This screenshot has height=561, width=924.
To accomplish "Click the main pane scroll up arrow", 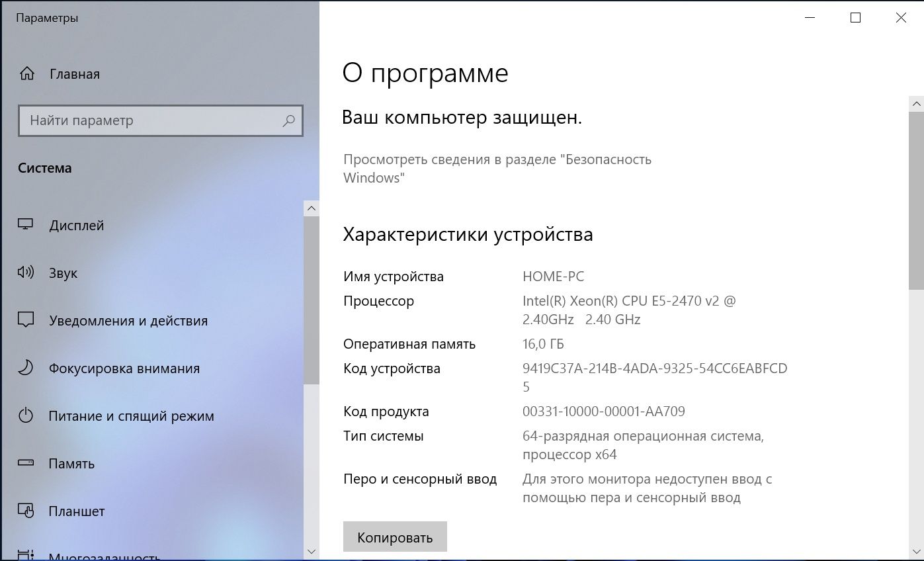I will 916,103.
